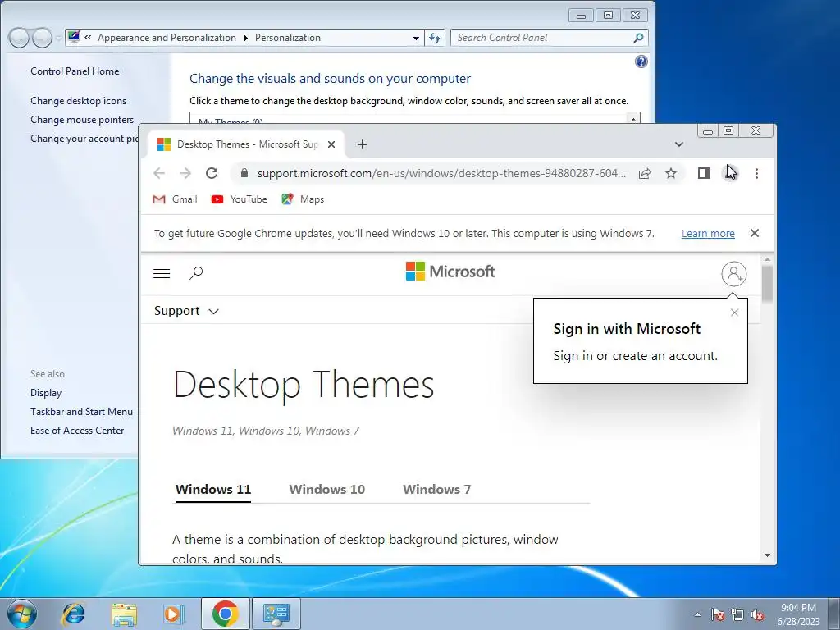Click the taskbar clock 9:04 PM
Screen dimensions: 840x630
pos(798,608)
